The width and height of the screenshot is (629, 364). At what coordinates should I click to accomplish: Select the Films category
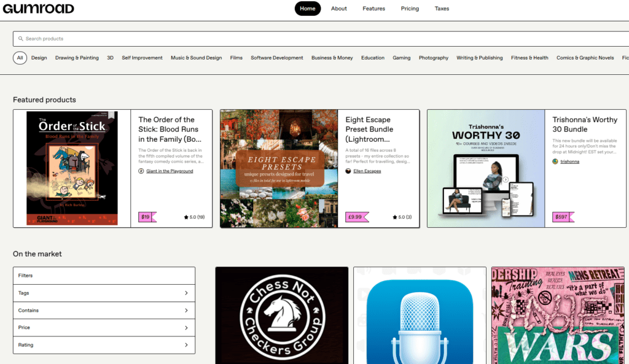point(236,58)
